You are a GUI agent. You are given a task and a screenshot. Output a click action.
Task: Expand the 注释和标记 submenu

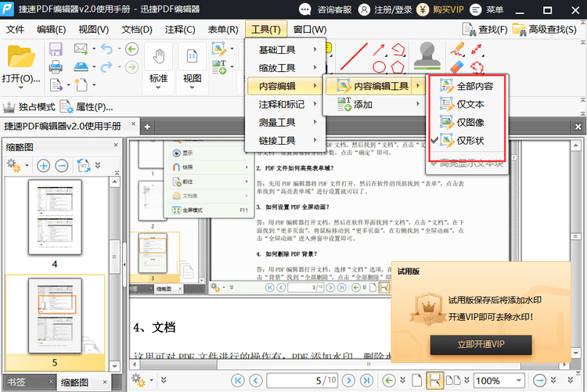(x=285, y=104)
